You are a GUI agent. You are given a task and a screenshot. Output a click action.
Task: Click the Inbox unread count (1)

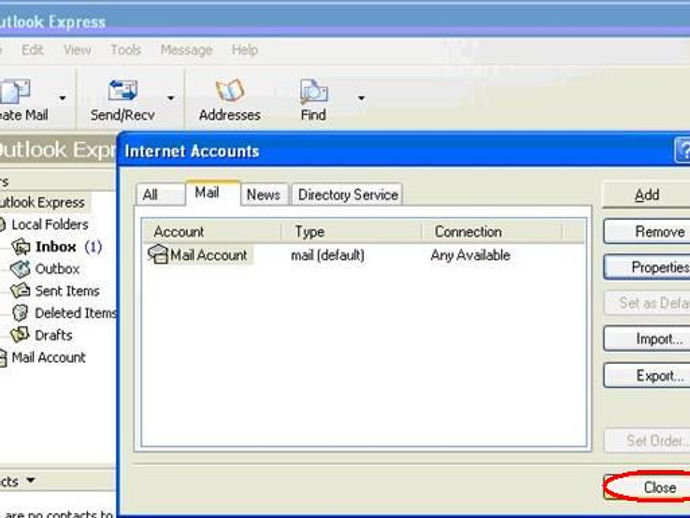pos(93,246)
